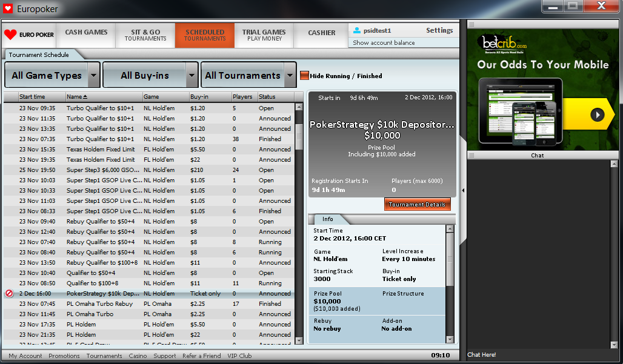Open the All Game Types dropdown
623x364 pixels.
point(52,75)
